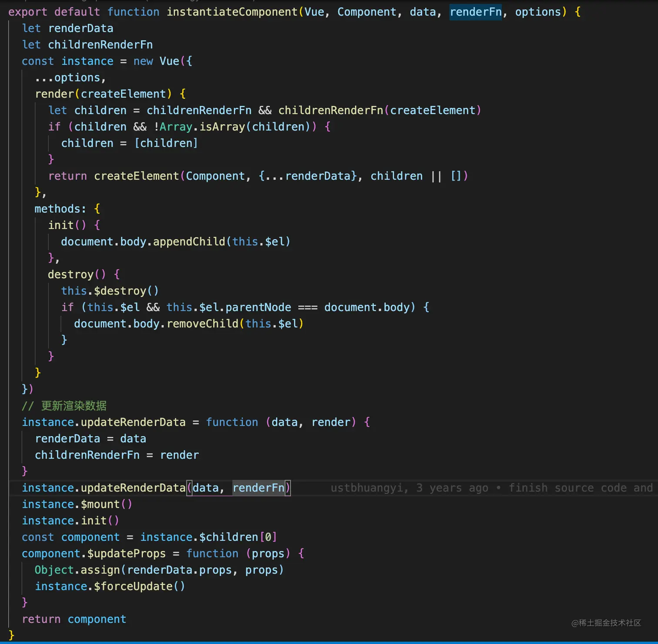
Task: Click removeChild in document.body.removeChild call
Action: pos(202,324)
